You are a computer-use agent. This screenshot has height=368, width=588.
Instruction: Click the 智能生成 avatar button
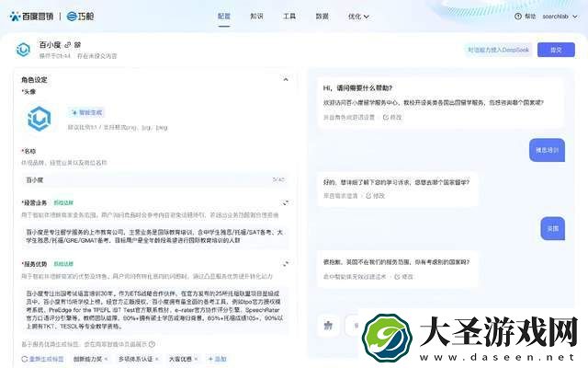coord(86,112)
